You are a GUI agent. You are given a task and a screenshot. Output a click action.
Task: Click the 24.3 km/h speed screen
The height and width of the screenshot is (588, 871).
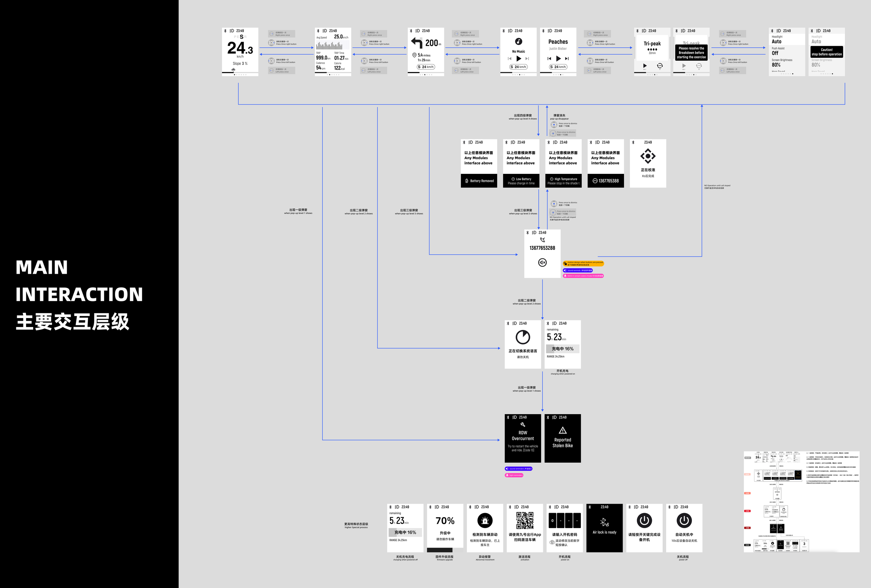click(x=240, y=52)
